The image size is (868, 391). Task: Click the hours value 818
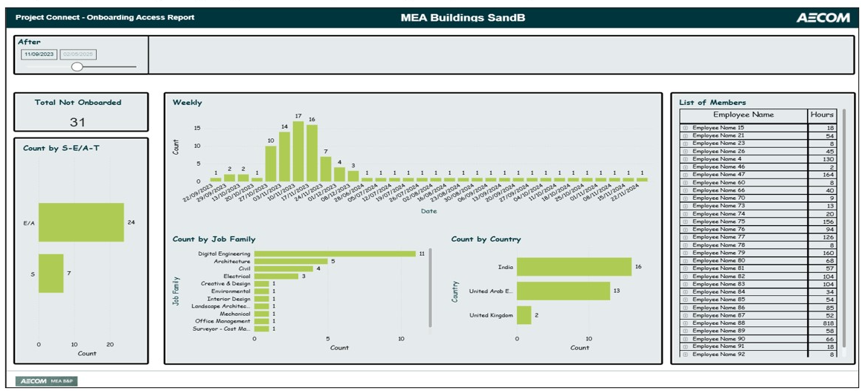coord(828,323)
